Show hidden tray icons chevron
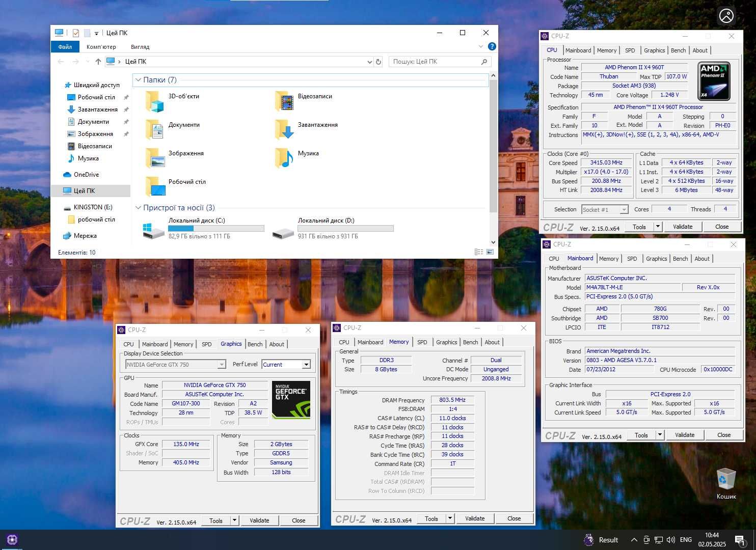This screenshot has width=756, height=550. (634, 540)
